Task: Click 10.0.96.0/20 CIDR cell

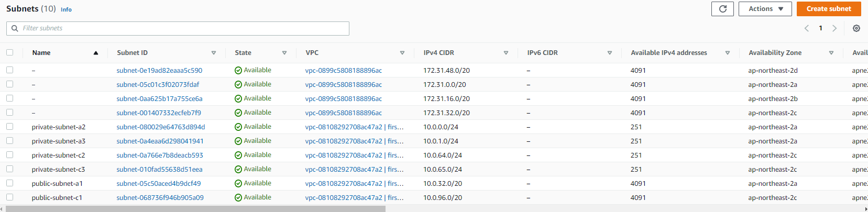Action: tap(443, 197)
